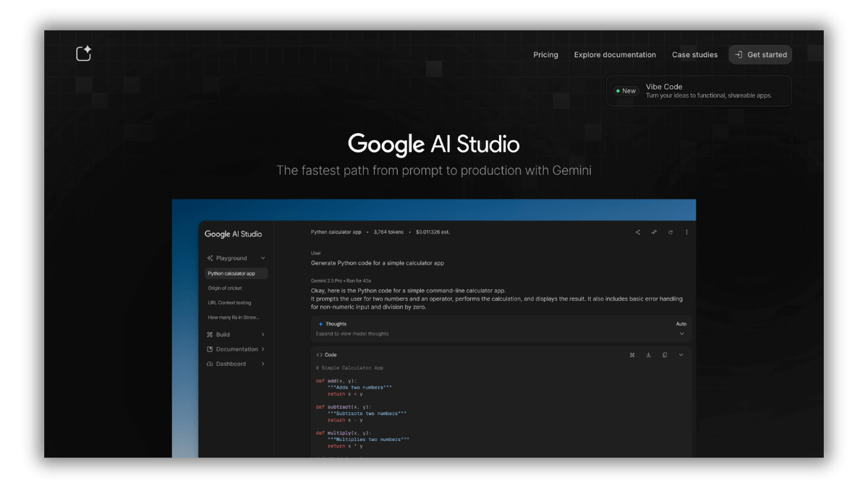The image size is (868, 488).
Task: Click the Auto label in Thoughts panel
Action: pyautogui.click(x=681, y=324)
